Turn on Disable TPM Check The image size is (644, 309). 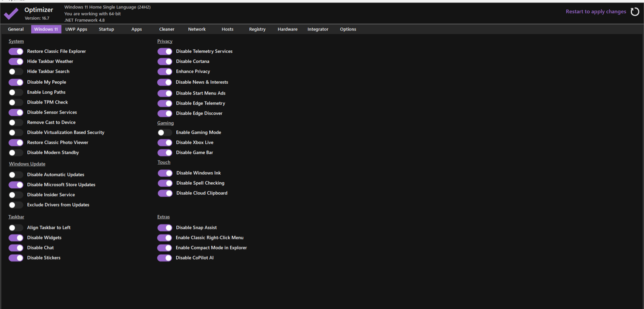click(16, 103)
